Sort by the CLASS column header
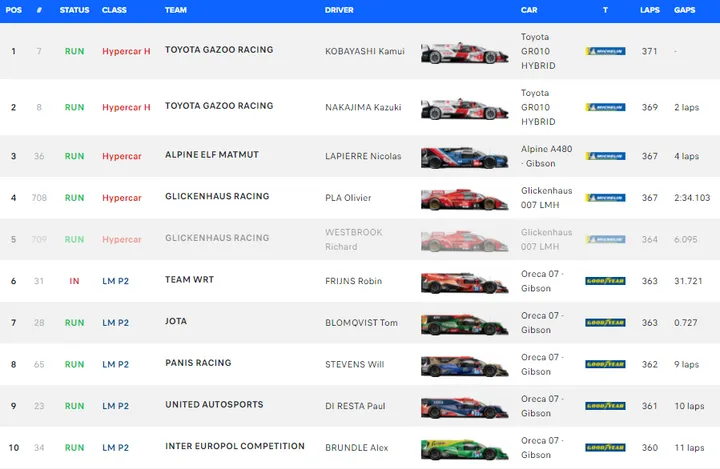 pos(114,10)
